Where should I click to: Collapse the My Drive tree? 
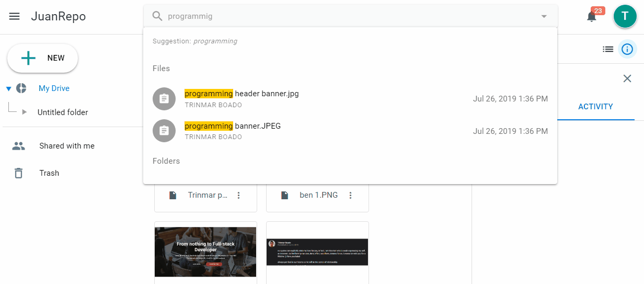tap(8, 88)
